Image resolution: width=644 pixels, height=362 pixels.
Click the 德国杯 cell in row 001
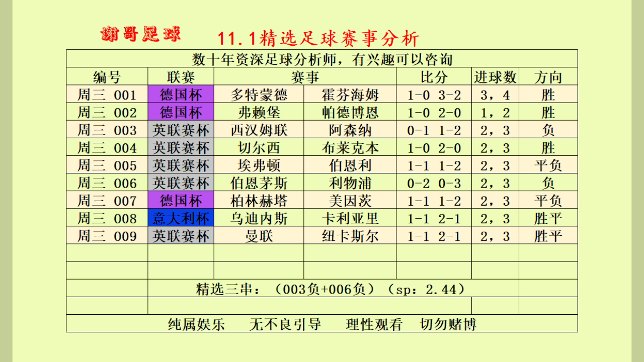click(181, 95)
